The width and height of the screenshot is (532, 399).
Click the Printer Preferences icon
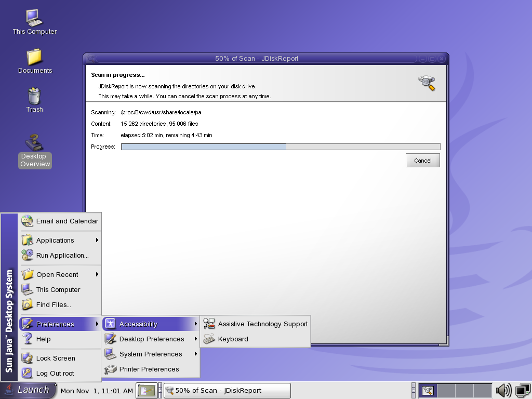[110, 369]
